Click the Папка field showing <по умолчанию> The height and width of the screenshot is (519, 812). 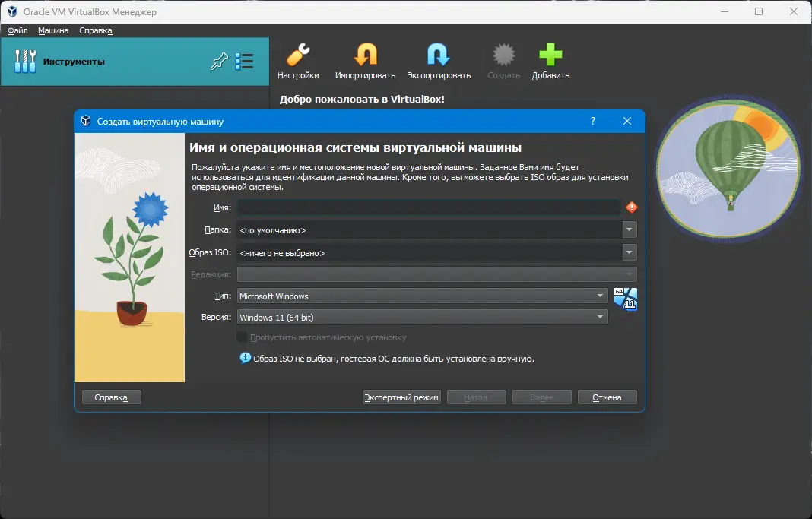click(x=430, y=229)
